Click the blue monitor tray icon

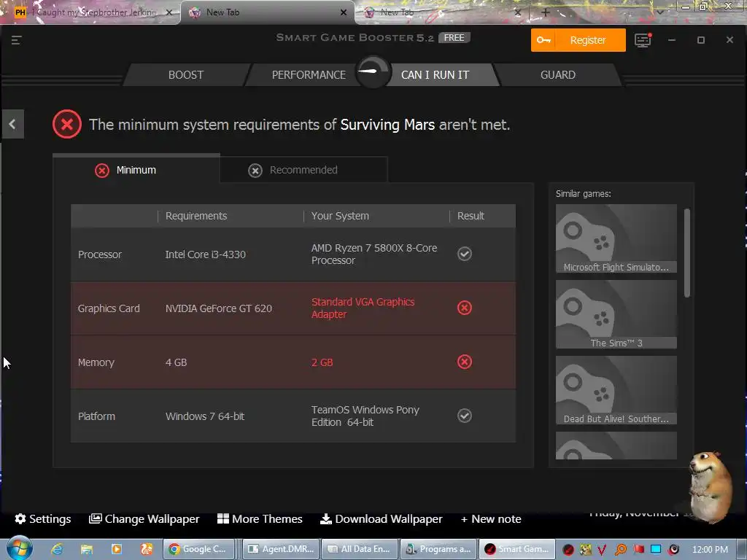[656, 550]
